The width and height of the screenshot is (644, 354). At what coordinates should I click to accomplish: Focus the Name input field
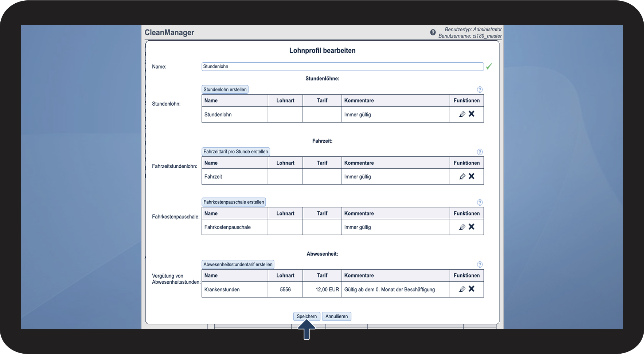coord(342,66)
